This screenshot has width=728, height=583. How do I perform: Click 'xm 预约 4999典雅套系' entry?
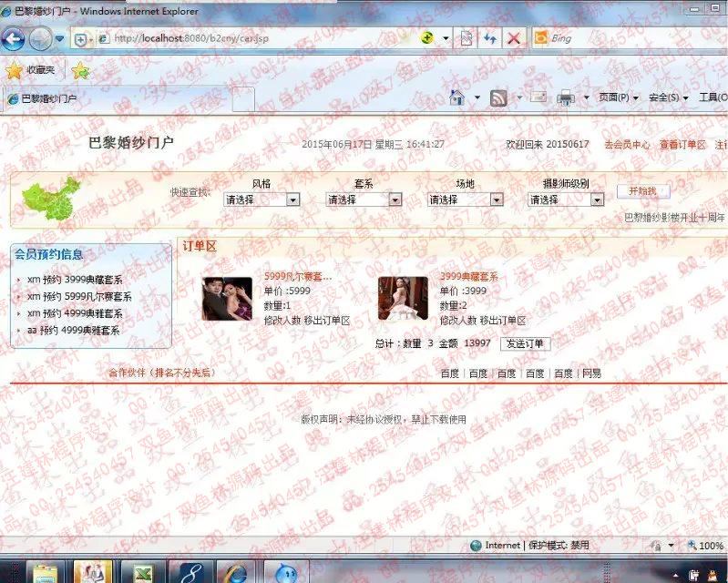coord(75,313)
